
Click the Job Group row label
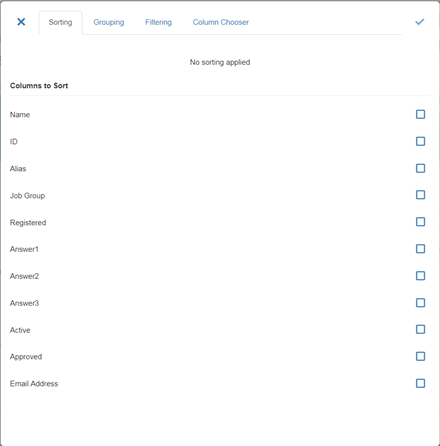27,196
